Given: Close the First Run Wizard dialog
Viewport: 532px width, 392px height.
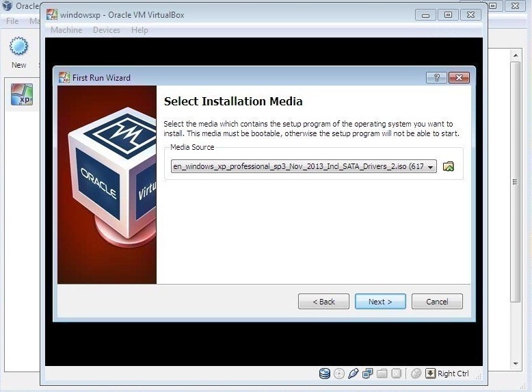Looking at the screenshot, I should tap(459, 78).
